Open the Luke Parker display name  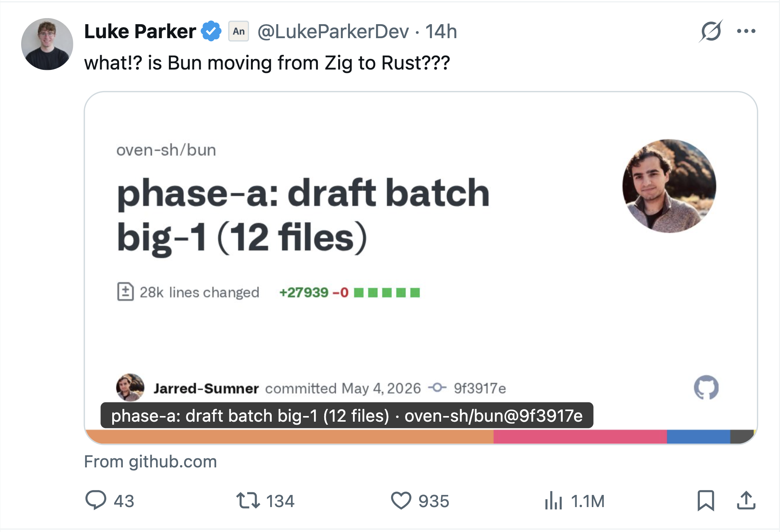pyautogui.click(x=140, y=31)
